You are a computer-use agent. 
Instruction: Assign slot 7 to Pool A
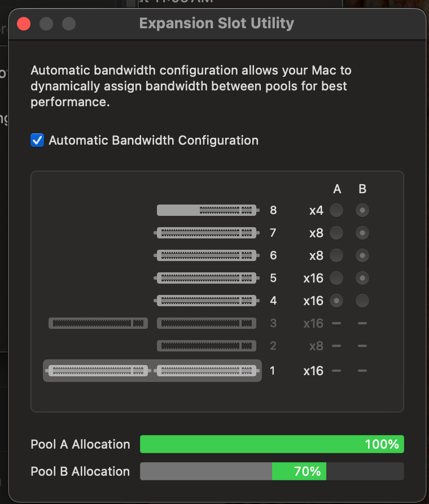point(336,233)
